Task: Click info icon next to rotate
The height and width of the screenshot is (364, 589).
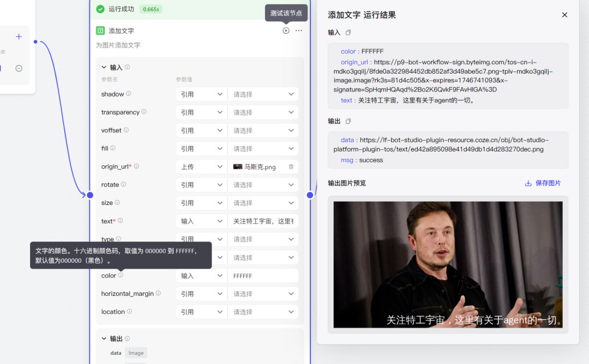Action: [x=123, y=184]
